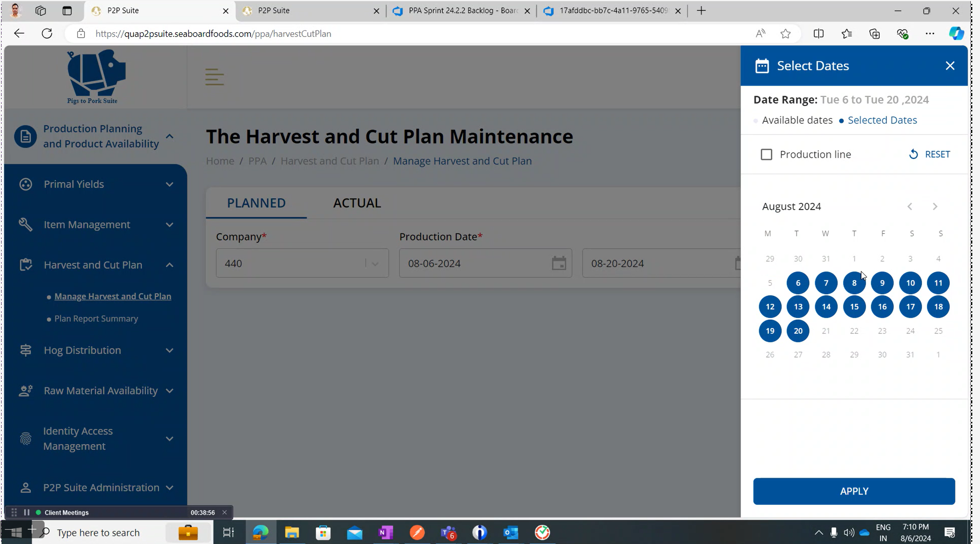Click the hamburger menu icon
The width and height of the screenshot is (980, 544).
tap(214, 77)
